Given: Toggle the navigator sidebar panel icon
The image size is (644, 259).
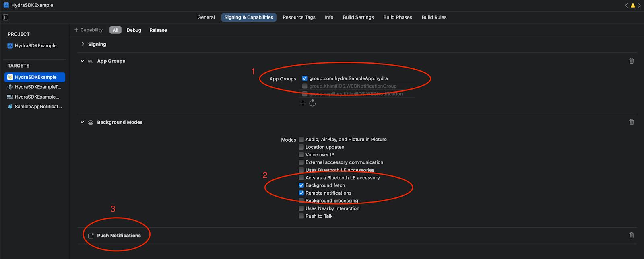Looking at the screenshot, I should [x=6, y=17].
